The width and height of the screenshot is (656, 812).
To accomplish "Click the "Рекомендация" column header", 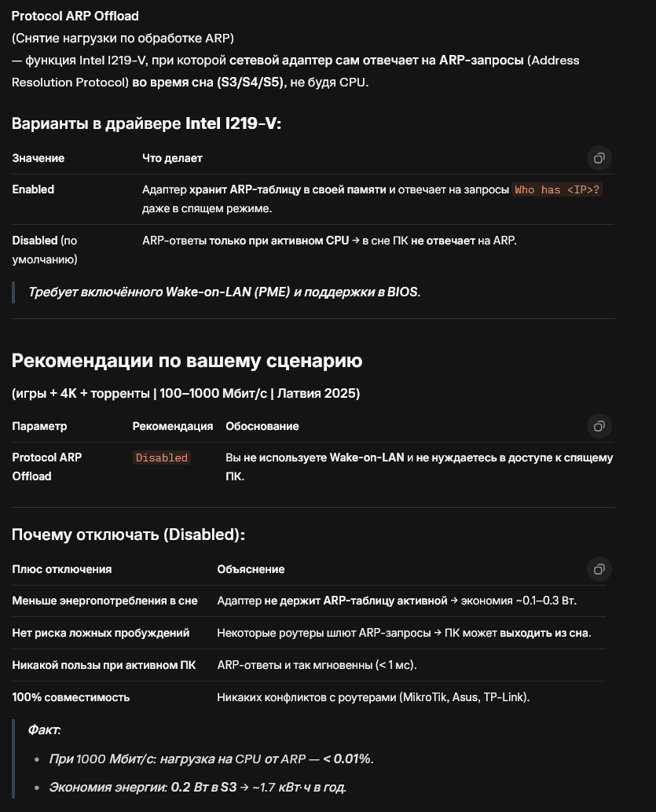I will point(173,426).
